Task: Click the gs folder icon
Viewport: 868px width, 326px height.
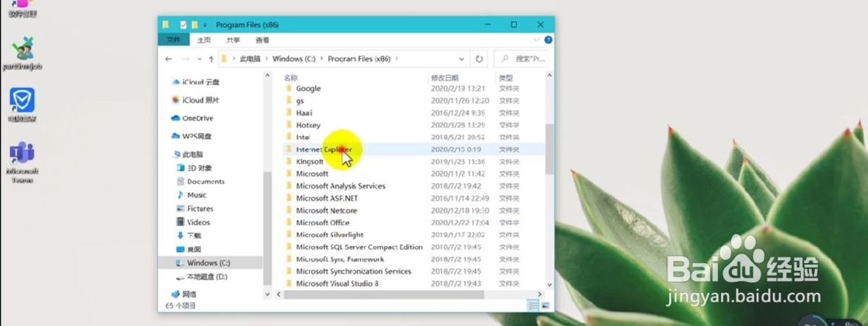Action: [289, 100]
